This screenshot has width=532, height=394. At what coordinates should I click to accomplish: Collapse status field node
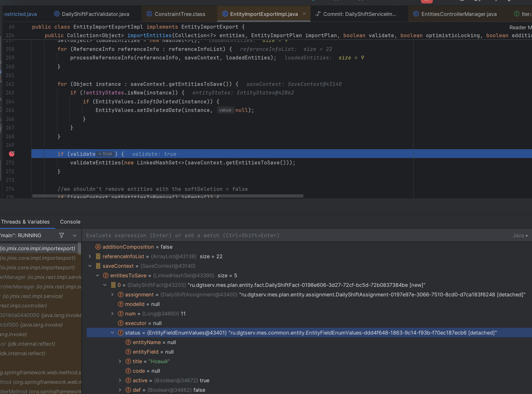pyautogui.click(x=112, y=333)
